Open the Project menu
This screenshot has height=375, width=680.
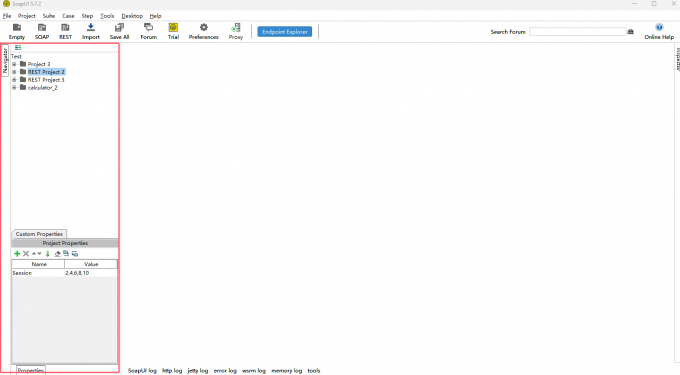(x=26, y=16)
